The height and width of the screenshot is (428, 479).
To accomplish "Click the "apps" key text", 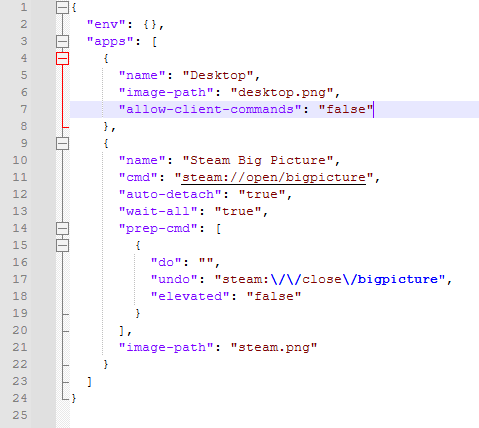I will (110, 41).
